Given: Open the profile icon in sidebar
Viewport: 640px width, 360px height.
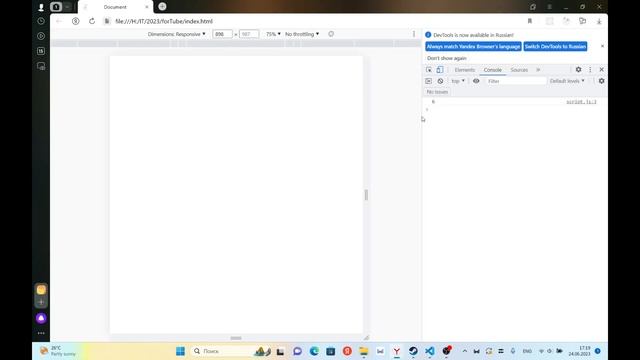Looking at the screenshot, I should (41, 7).
